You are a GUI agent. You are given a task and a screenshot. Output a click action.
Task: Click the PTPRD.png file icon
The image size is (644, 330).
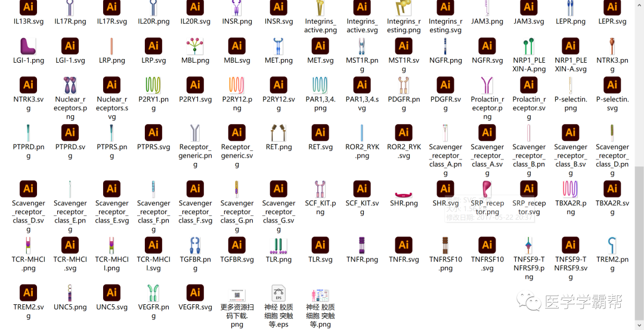tap(28, 132)
